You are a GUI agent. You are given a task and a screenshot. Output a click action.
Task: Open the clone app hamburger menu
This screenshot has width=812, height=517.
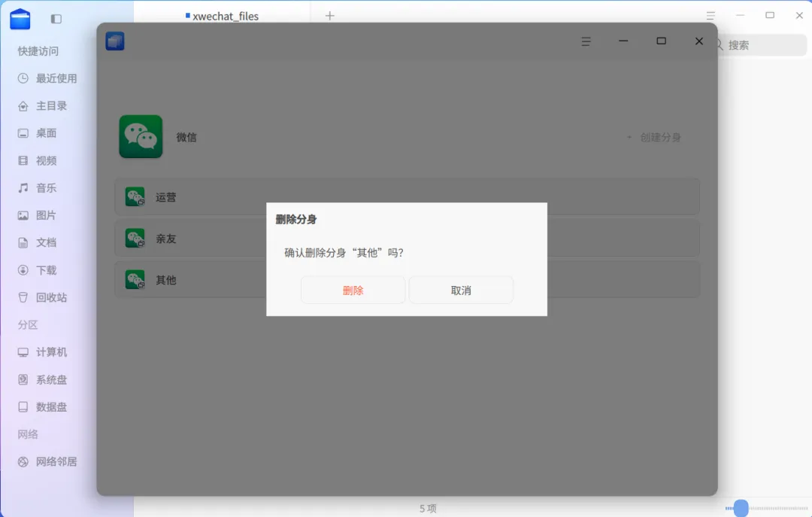[x=586, y=41]
